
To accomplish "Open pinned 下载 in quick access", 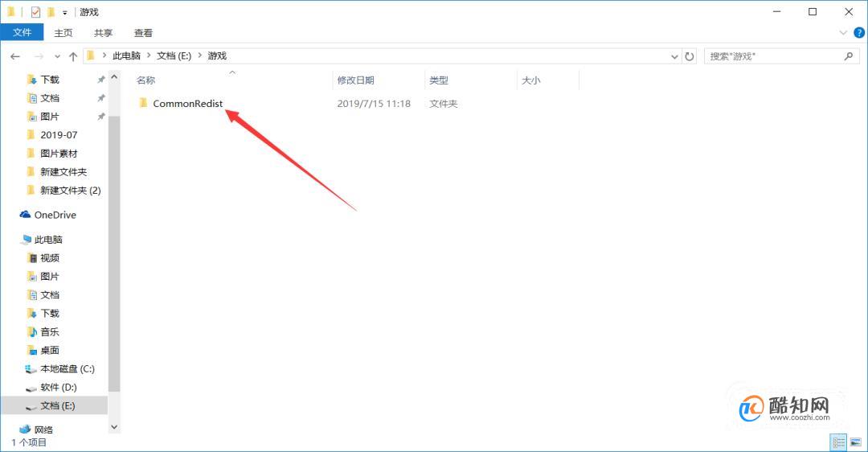I will (x=50, y=80).
